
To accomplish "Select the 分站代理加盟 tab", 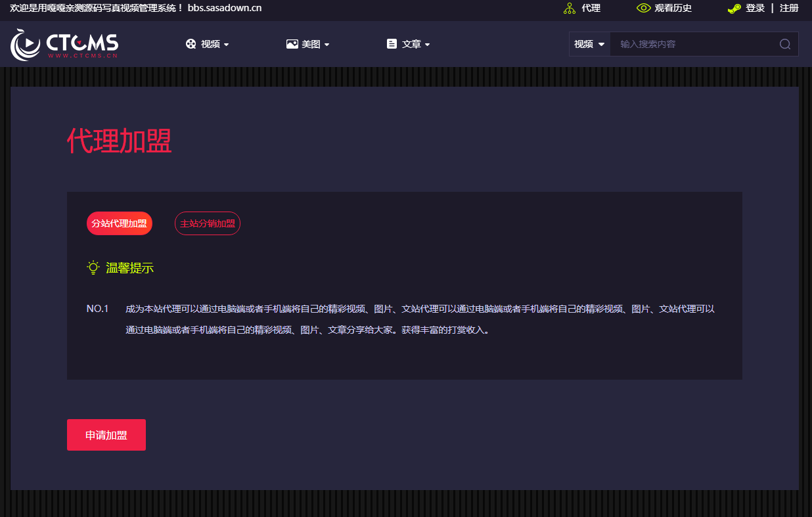I will (119, 223).
